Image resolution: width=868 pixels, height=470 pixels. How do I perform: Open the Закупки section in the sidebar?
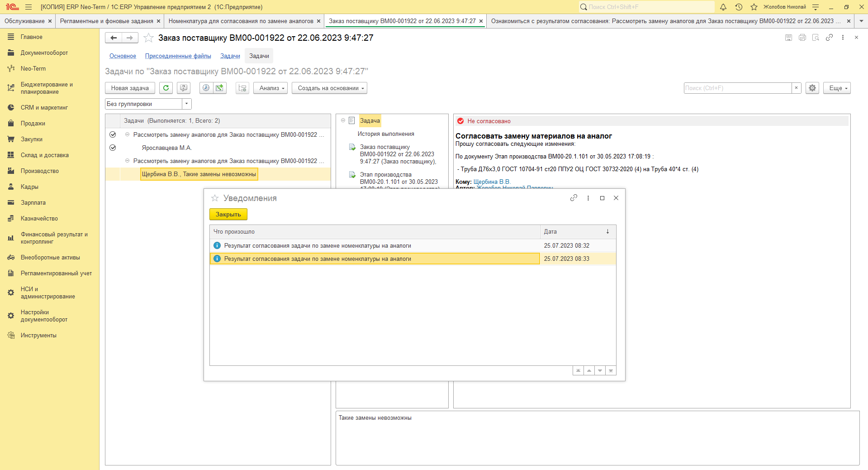pos(32,139)
